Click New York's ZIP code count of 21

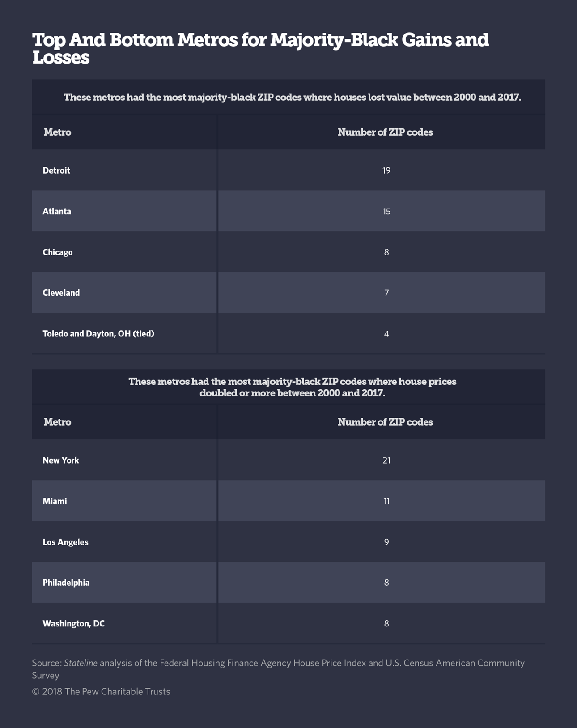386,460
